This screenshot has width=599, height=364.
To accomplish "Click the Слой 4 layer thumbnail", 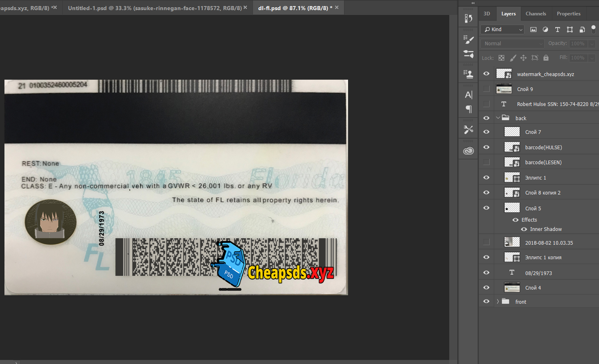I will 512,288.
